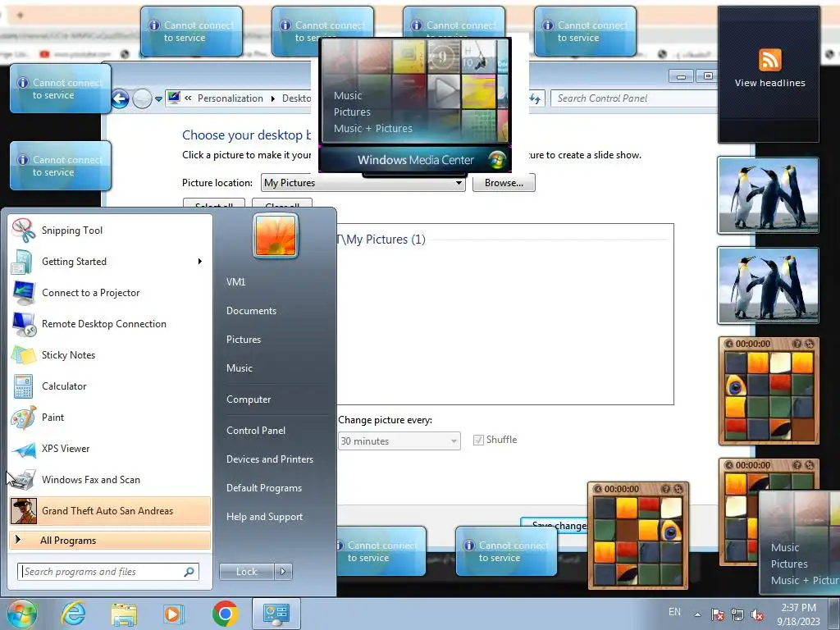Open VM1 user folder
Screen dimensions: 840x630
pyautogui.click(x=235, y=282)
